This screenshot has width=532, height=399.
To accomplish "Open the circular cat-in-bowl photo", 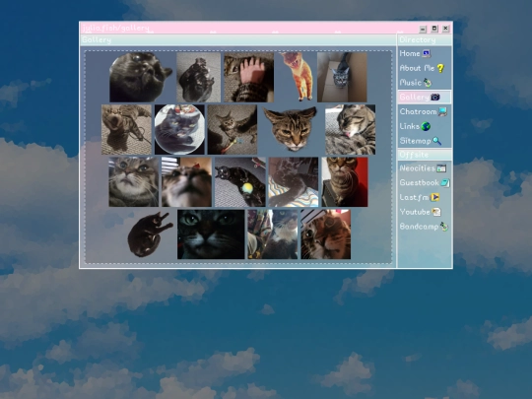I will tap(179, 130).
